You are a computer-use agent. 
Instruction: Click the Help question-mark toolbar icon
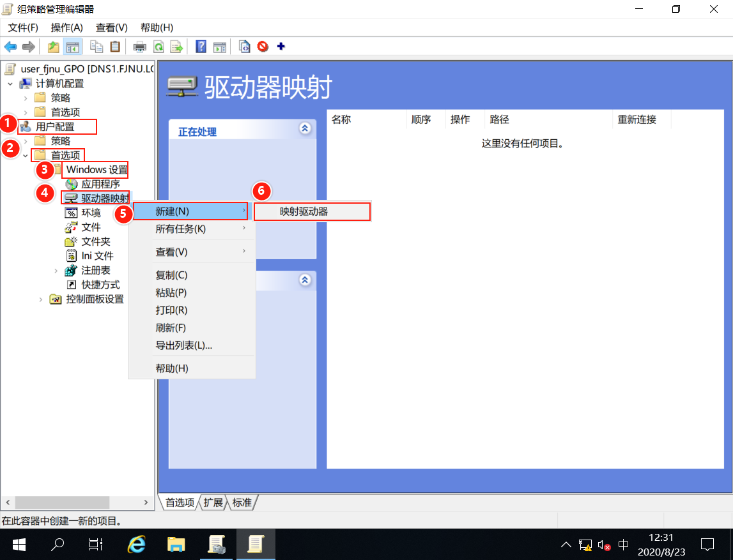(200, 46)
